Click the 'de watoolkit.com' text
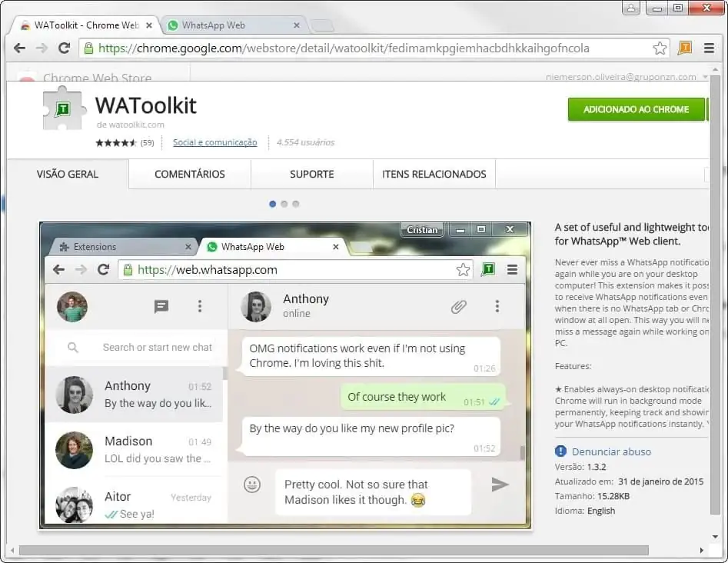Image resolution: width=728 pixels, height=563 pixels. click(x=131, y=125)
